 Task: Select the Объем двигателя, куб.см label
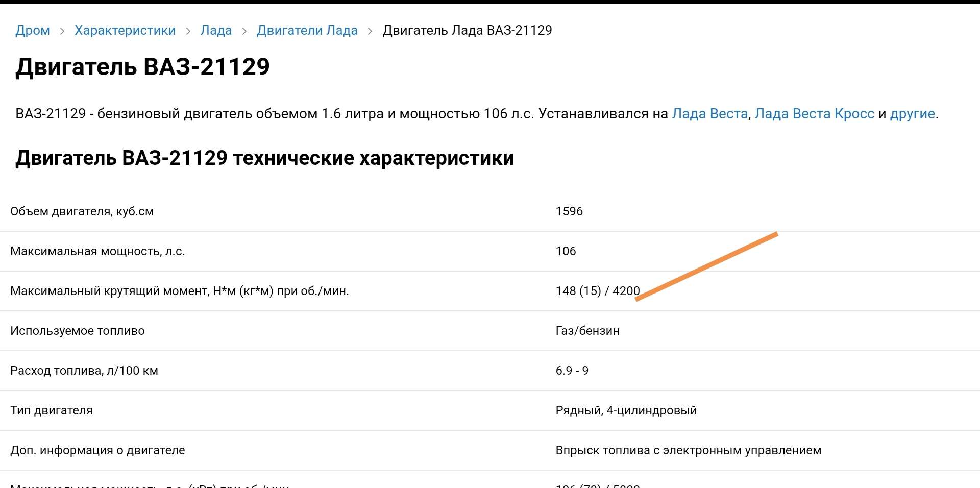[82, 211]
